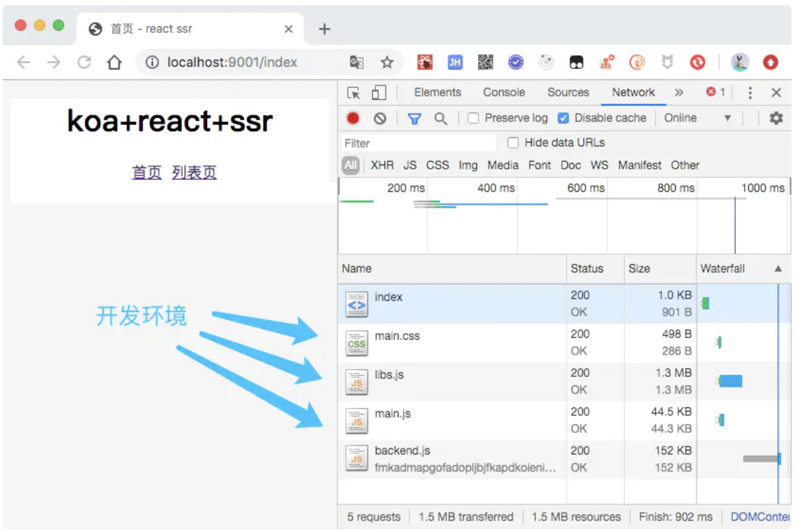
Task: Open network settings gear icon
Action: pos(776,118)
